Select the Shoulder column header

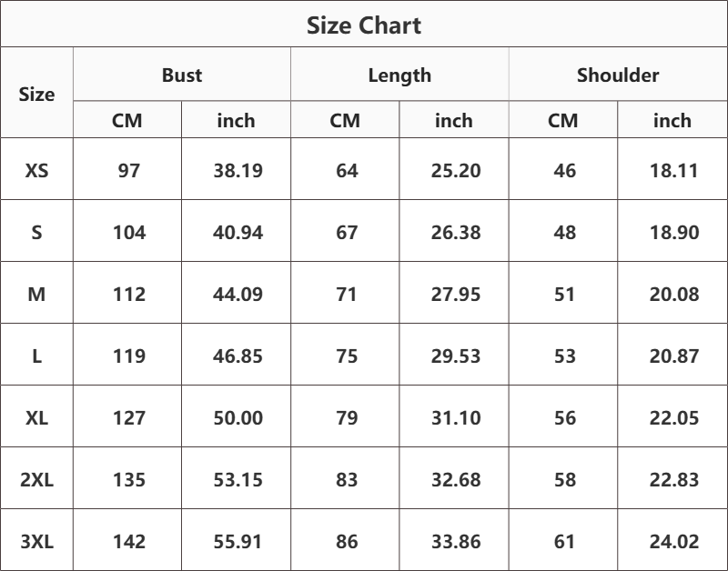[618, 75]
